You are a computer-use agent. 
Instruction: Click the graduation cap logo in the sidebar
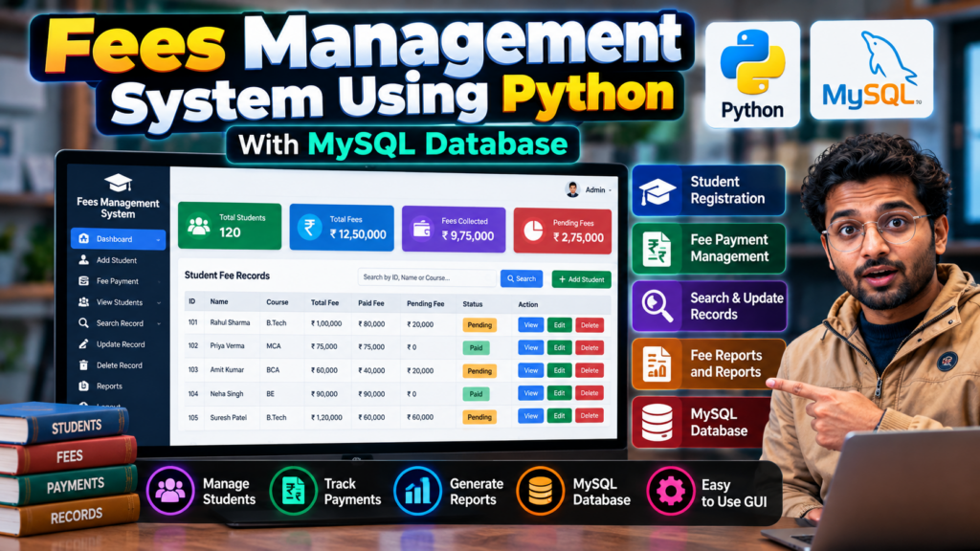(118, 183)
